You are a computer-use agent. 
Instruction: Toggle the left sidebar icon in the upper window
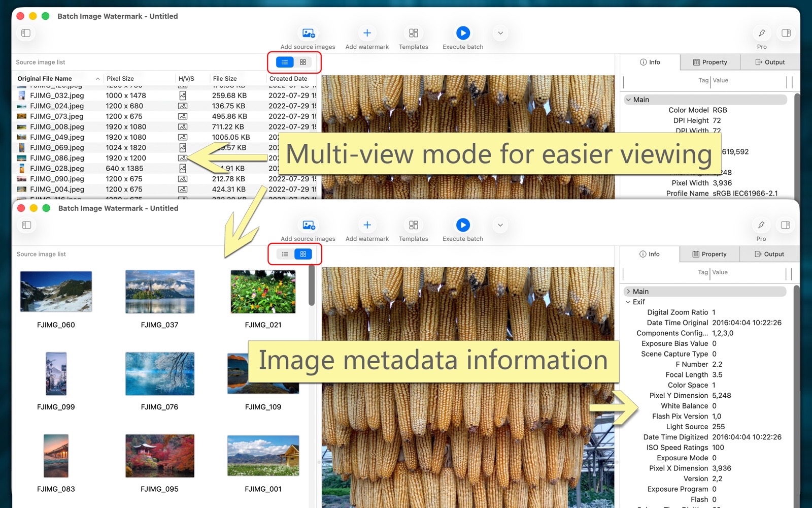26,33
